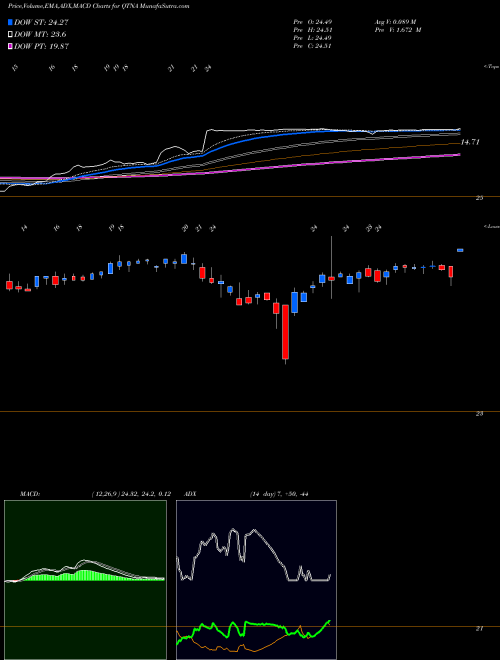500x660 pixels.
Task: Click the ADX panel title label
Action: click(x=190, y=494)
